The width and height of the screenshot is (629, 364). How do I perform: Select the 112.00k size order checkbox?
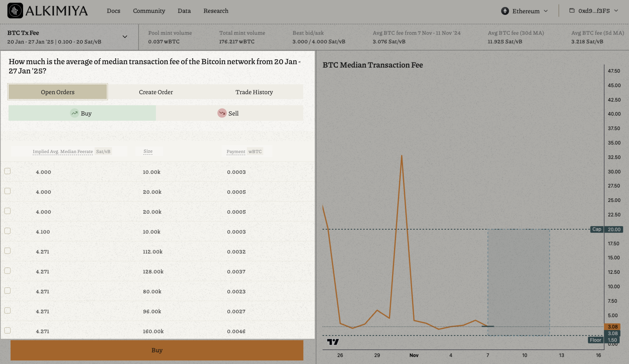[x=7, y=251]
